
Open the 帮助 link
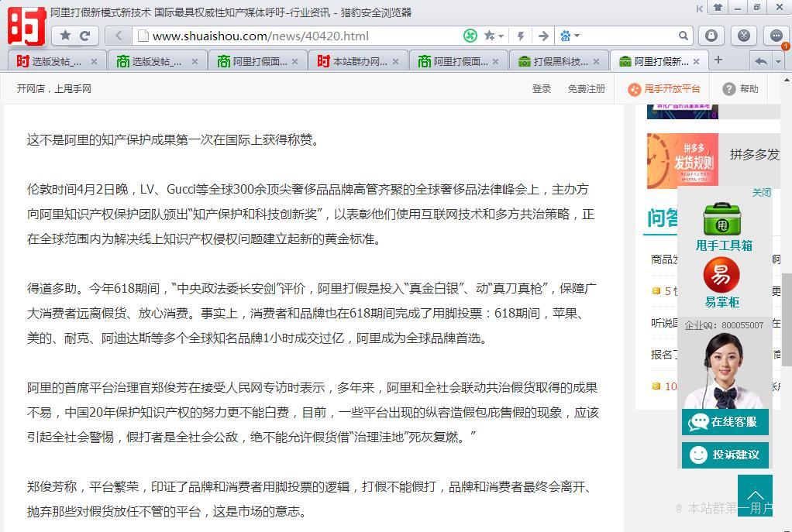(749, 89)
